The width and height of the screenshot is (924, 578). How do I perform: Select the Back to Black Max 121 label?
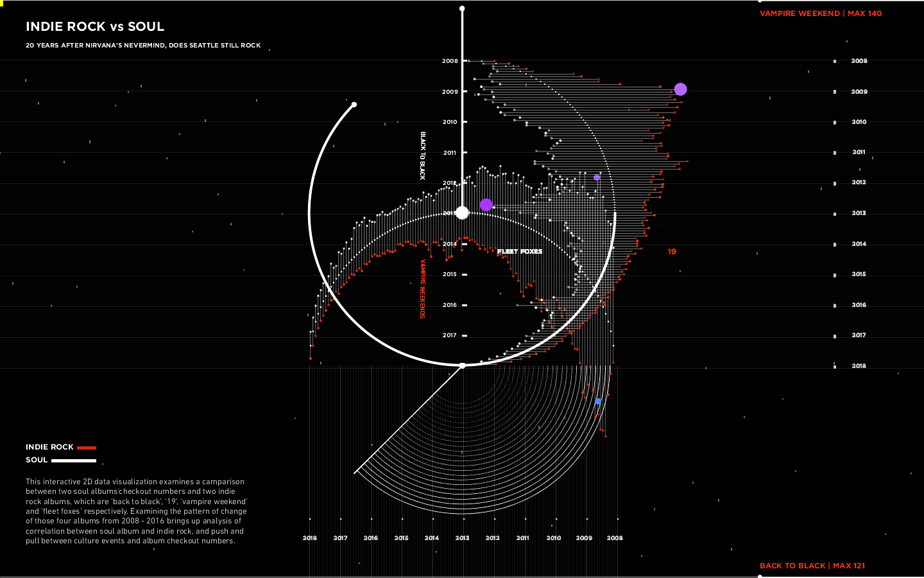(812, 566)
